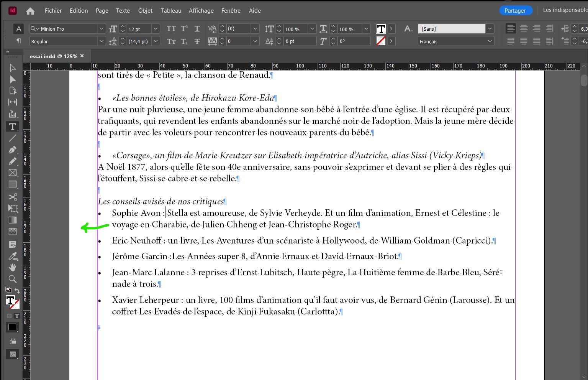The height and width of the screenshot is (380, 588).
Task: Open the Tableau menu
Action: 171,10
